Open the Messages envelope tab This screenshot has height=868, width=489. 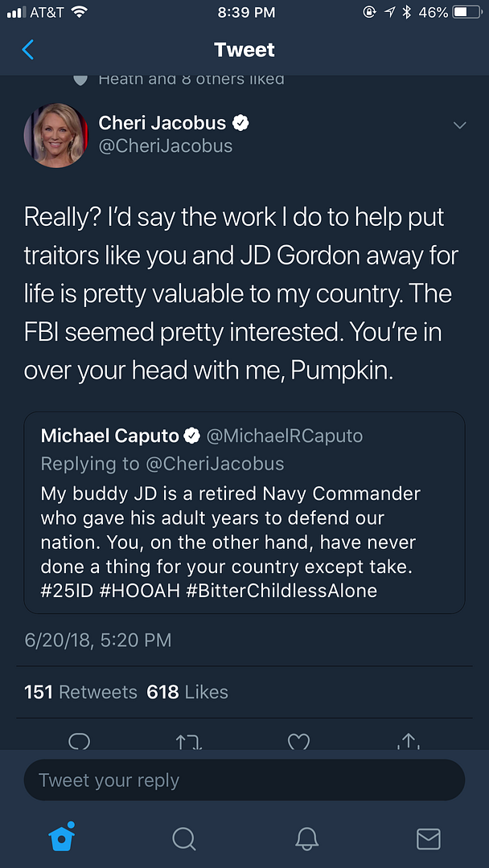coord(428,838)
